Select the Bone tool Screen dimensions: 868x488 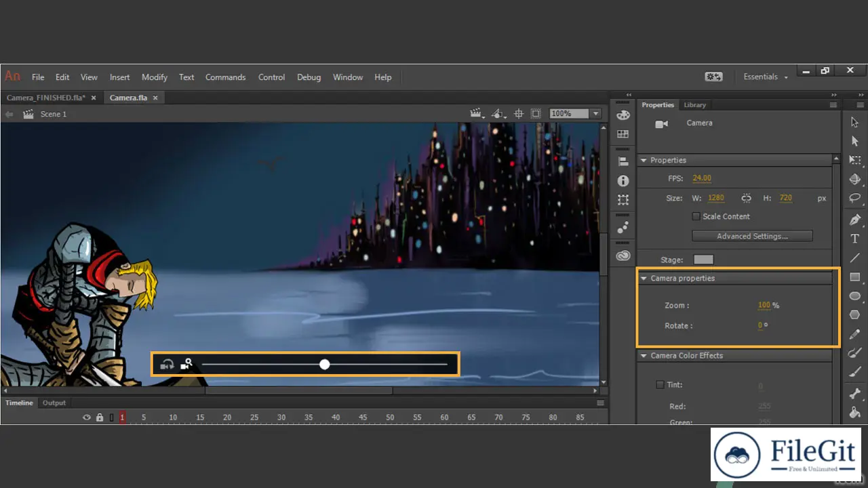click(x=855, y=393)
